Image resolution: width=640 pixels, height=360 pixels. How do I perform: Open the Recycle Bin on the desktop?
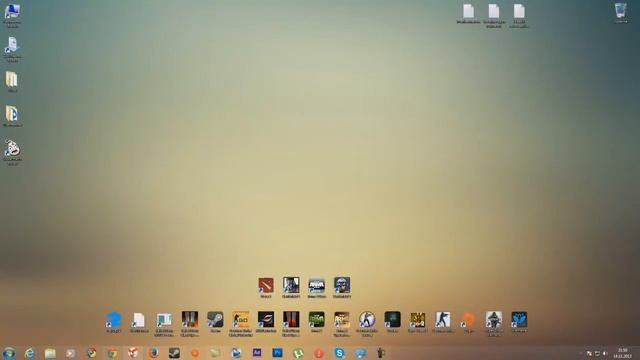[620, 11]
